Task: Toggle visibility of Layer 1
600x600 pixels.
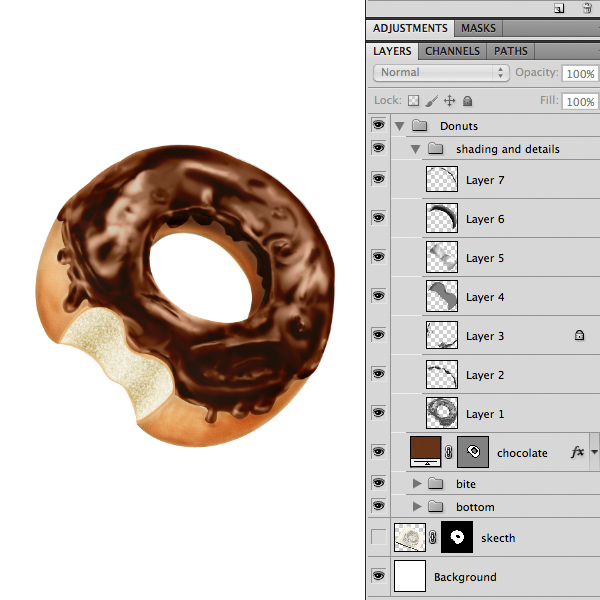Action: point(378,413)
